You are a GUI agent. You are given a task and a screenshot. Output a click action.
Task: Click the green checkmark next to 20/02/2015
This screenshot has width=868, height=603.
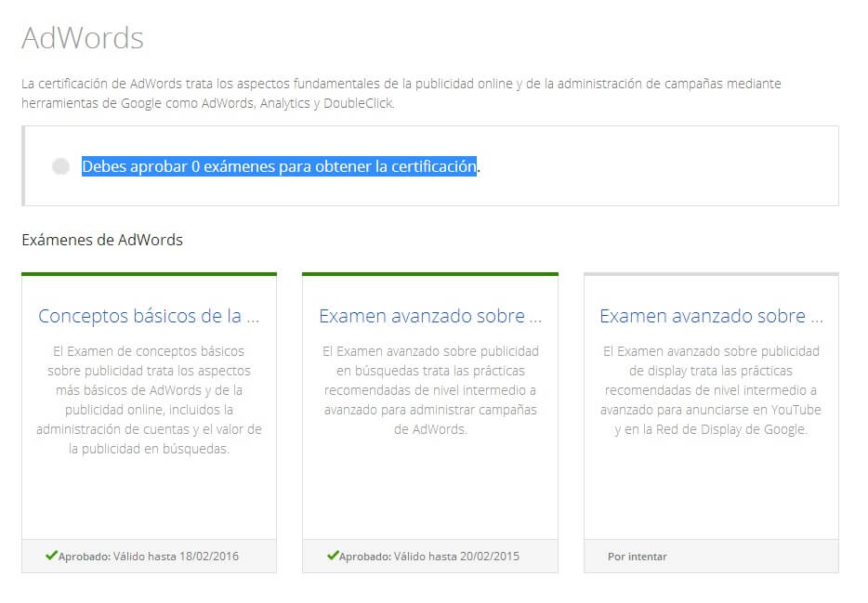click(333, 555)
